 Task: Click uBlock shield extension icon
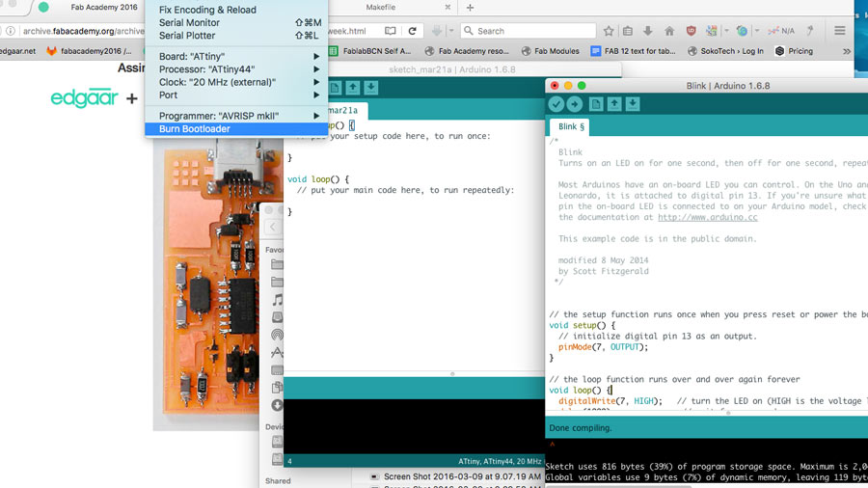(x=691, y=31)
